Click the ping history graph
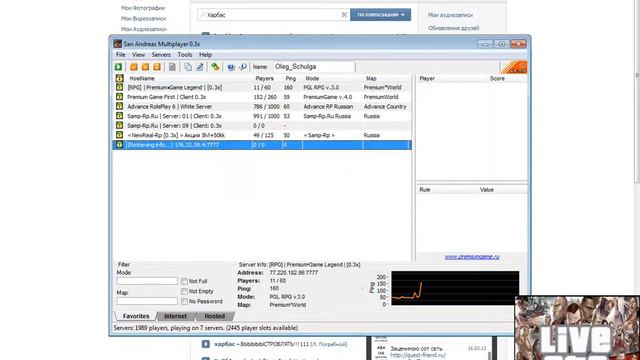 point(455,288)
